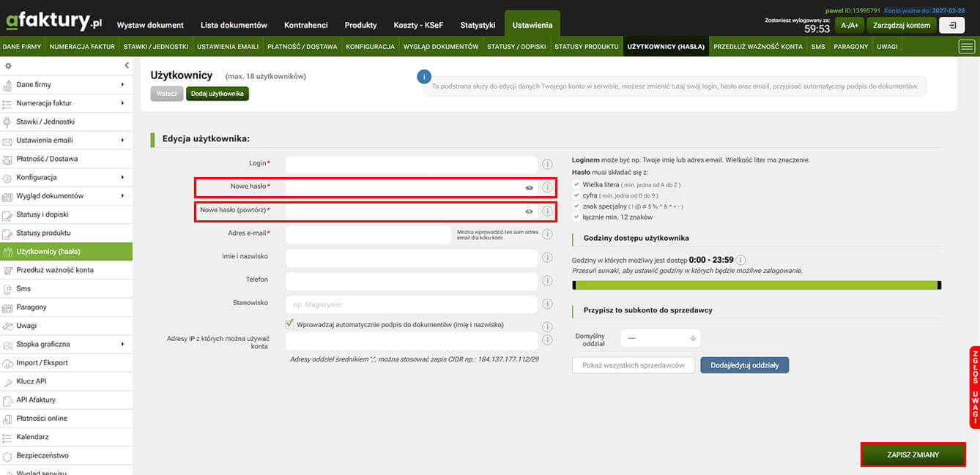Open the WYGLĄD DOKUMENTÓW submenu tab
The image size is (980, 475).
tap(441, 47)
